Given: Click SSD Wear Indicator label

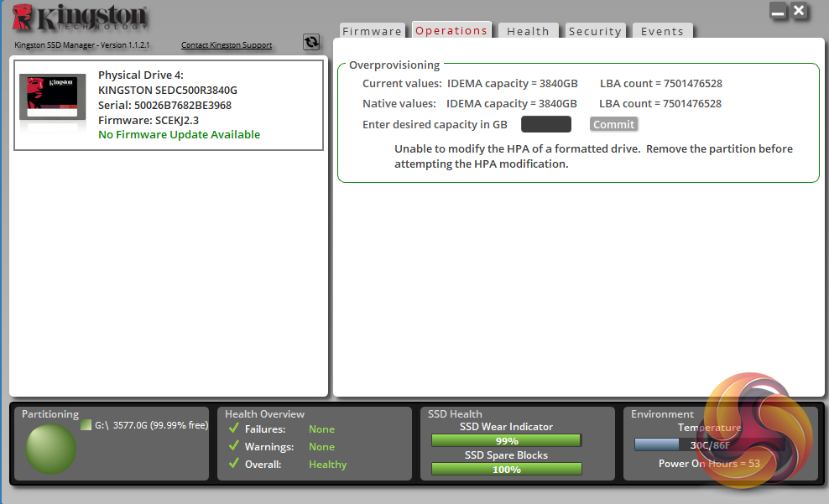Looking at the screenshot, I should pos(506,426).
